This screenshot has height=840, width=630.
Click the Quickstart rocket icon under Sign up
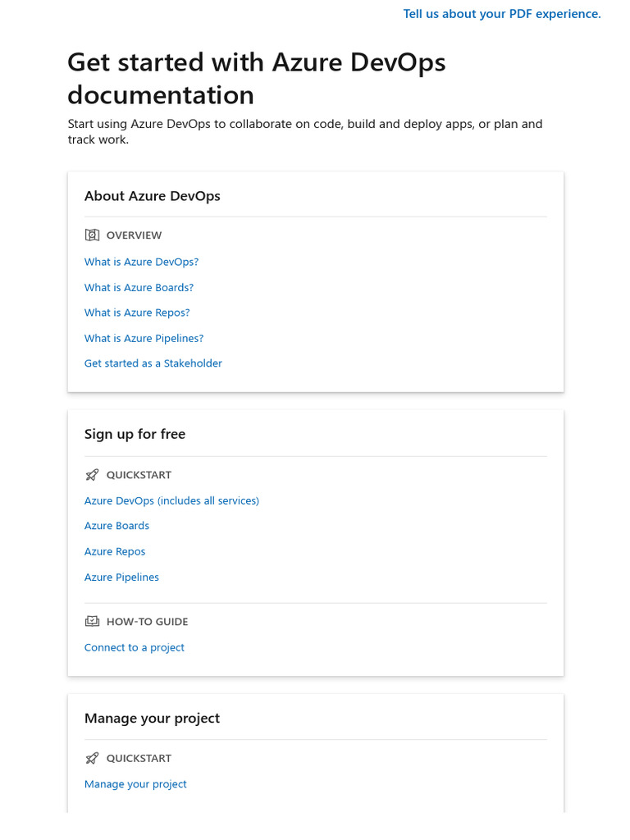click(92, 475)
